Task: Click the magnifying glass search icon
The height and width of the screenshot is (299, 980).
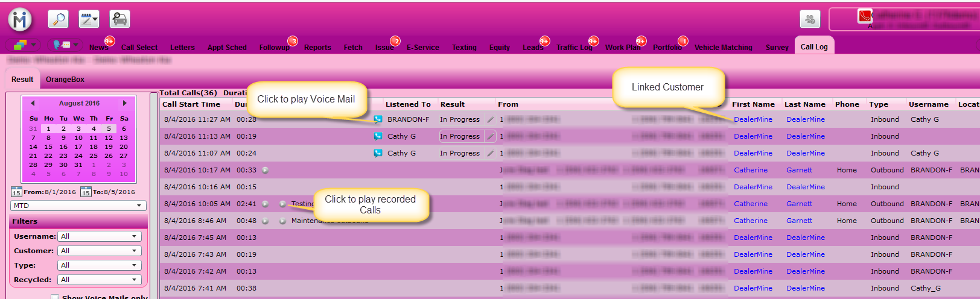Action: (x=59, y=19)
